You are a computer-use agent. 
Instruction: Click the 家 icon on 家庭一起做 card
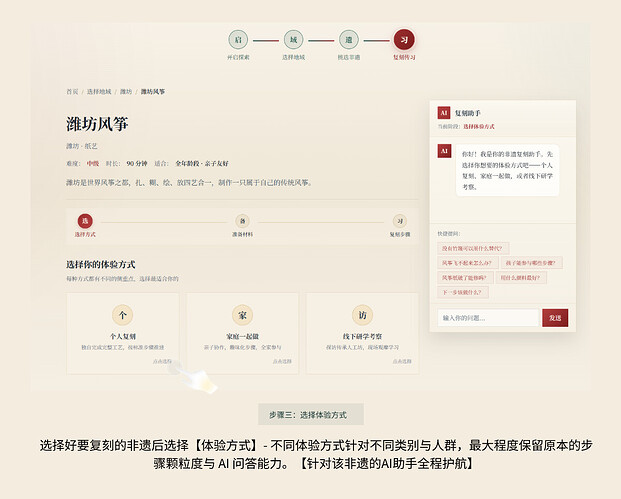click(x=242, y=315)
